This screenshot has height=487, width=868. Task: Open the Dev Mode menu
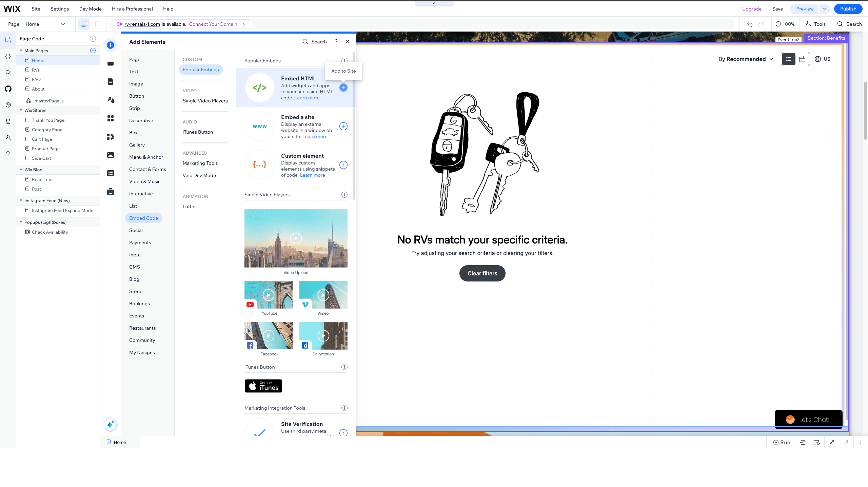point(90,9)
